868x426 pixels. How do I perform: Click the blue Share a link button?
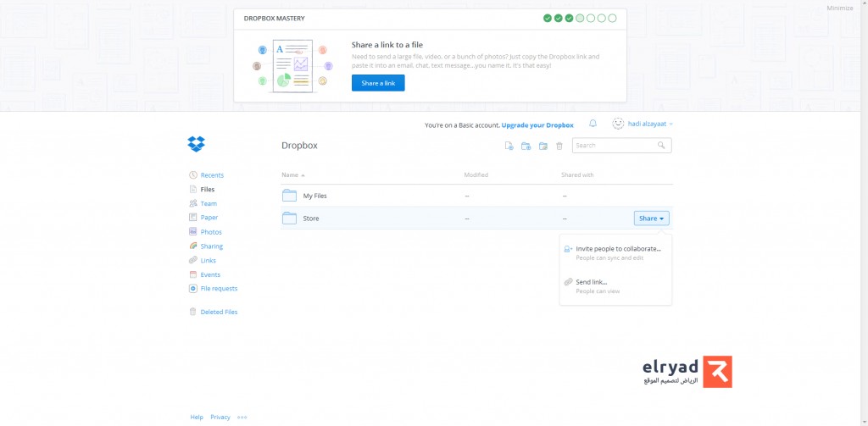pyautogui.click(x=378, y=83)
